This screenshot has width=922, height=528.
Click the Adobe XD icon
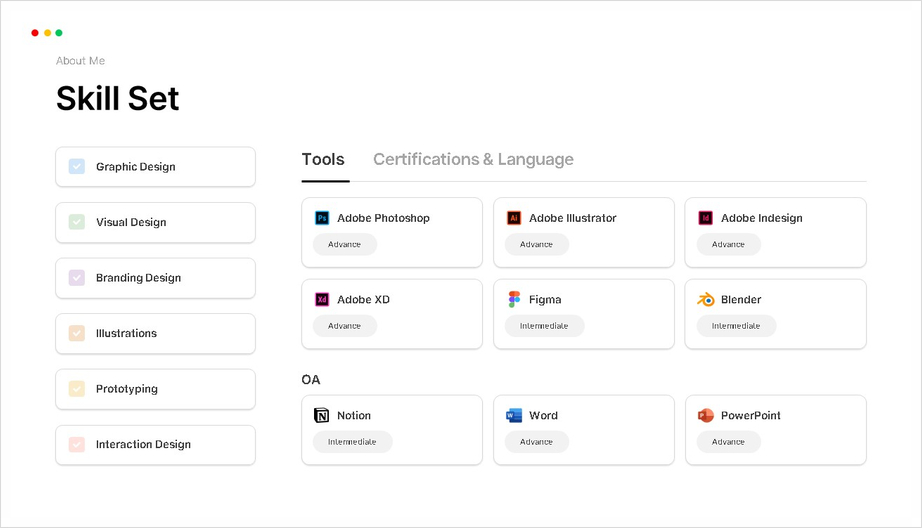pos(322,299)
